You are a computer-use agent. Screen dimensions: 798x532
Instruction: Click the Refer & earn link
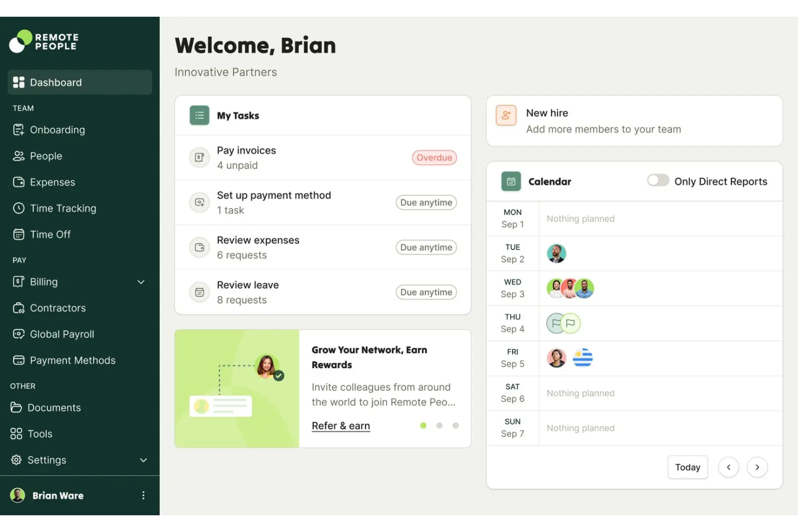pos(341,425)
